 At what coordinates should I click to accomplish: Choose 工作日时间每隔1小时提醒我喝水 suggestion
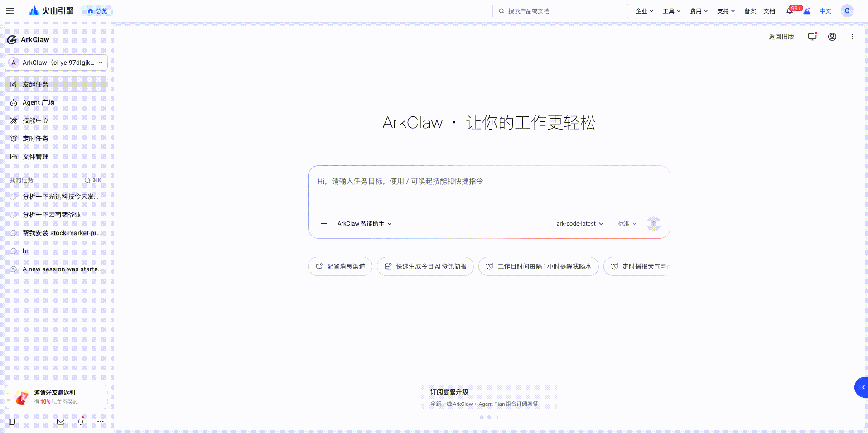coord(539,266)
